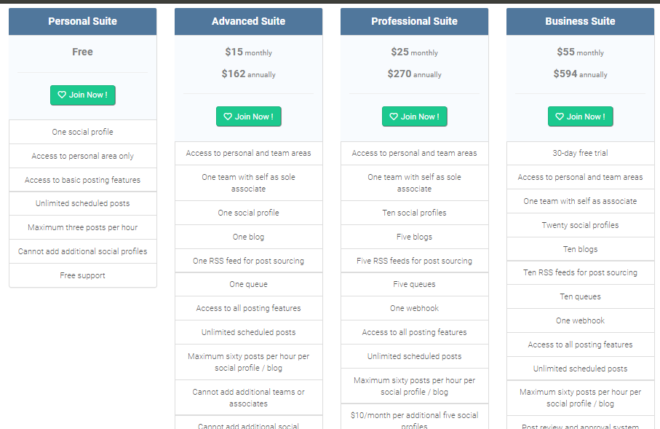Click Five RSS feeds for post sourcing row

(x=414, y=261)
